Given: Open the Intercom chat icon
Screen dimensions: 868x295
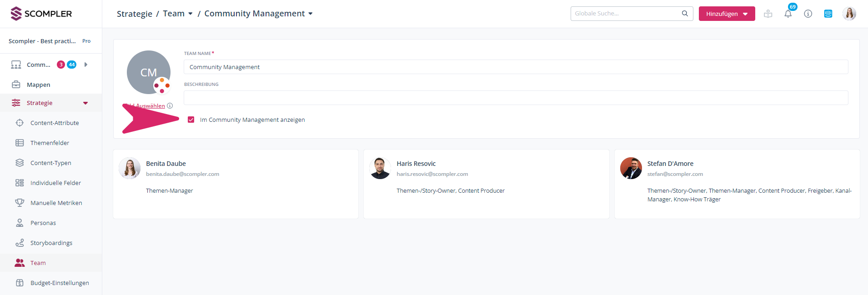Looking at the screenshot, I should (828, 14).
